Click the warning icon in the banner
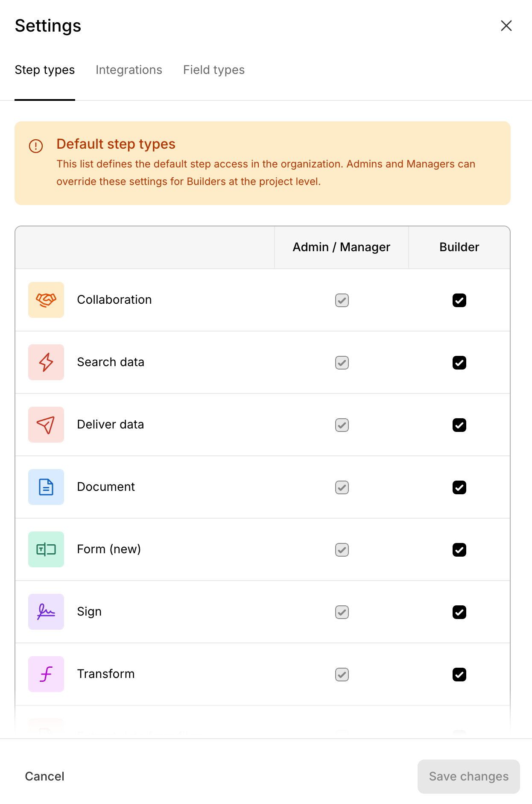The width and height of the screenshot is (532, 804). point(36,146)
